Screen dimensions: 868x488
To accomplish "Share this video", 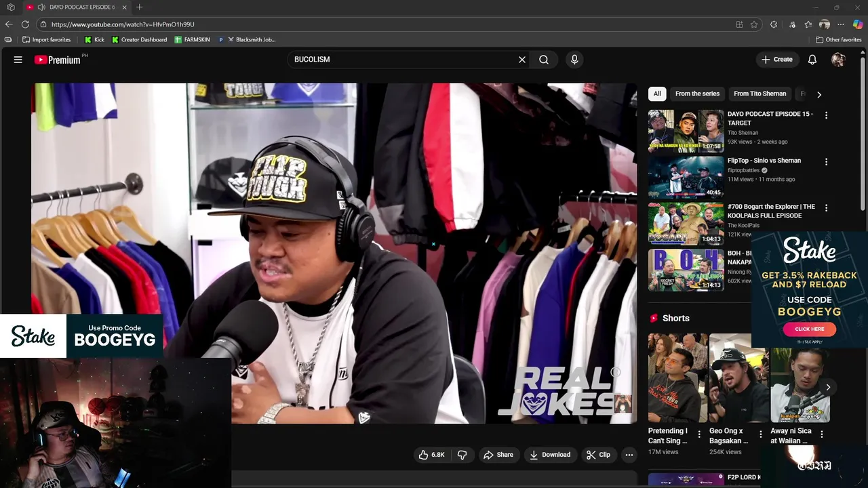I will 498,455.
